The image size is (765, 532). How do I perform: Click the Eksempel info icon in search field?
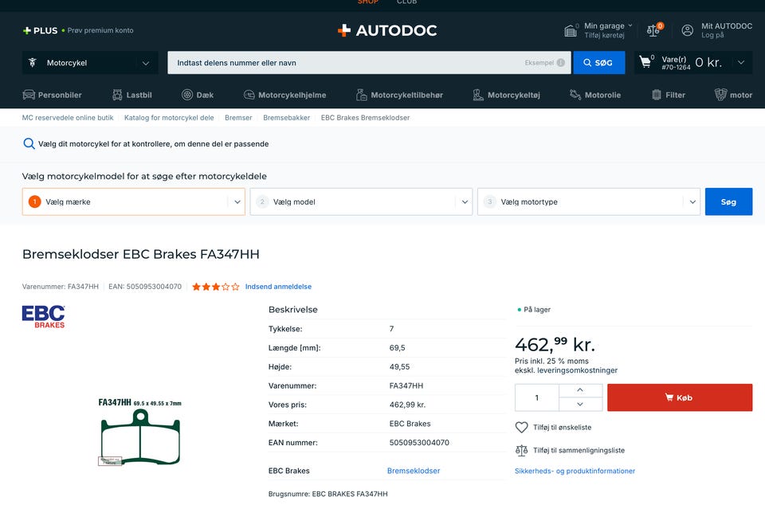(x=560, y=62)
